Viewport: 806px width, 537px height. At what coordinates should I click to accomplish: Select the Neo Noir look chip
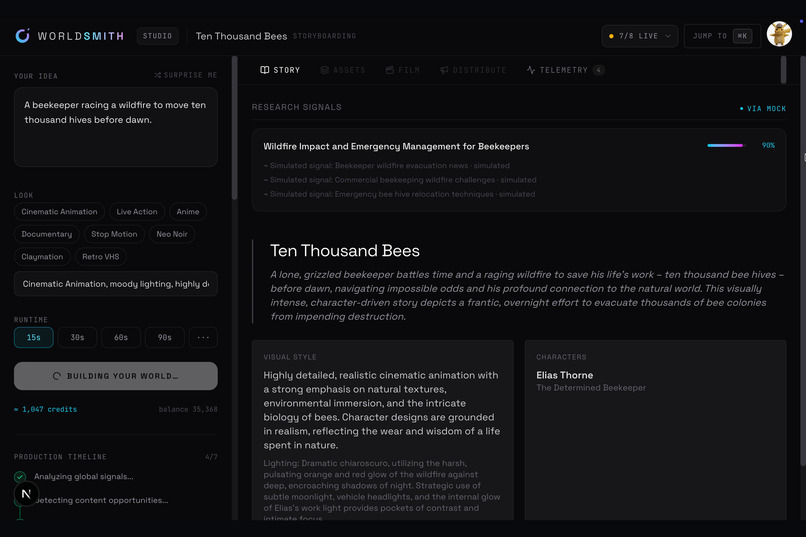coord(172,234)
